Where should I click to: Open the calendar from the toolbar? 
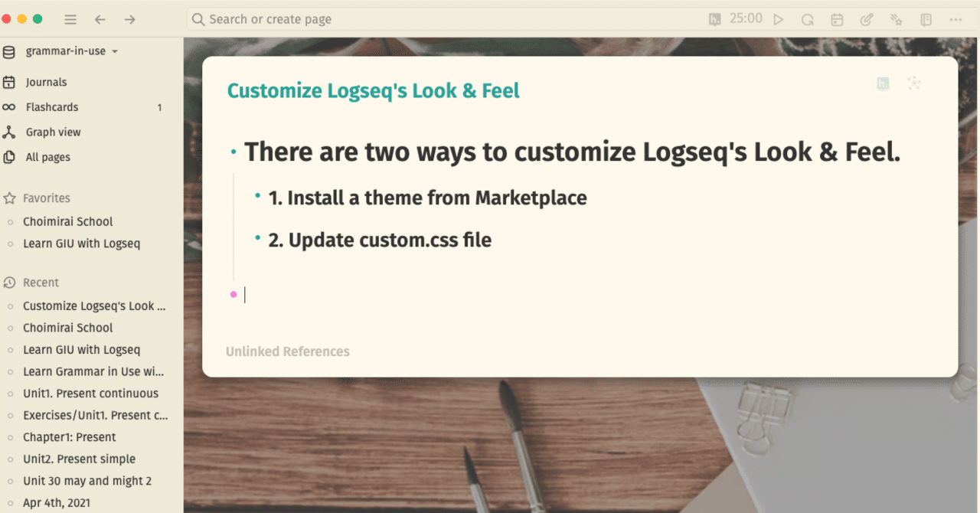coord(837,18)
